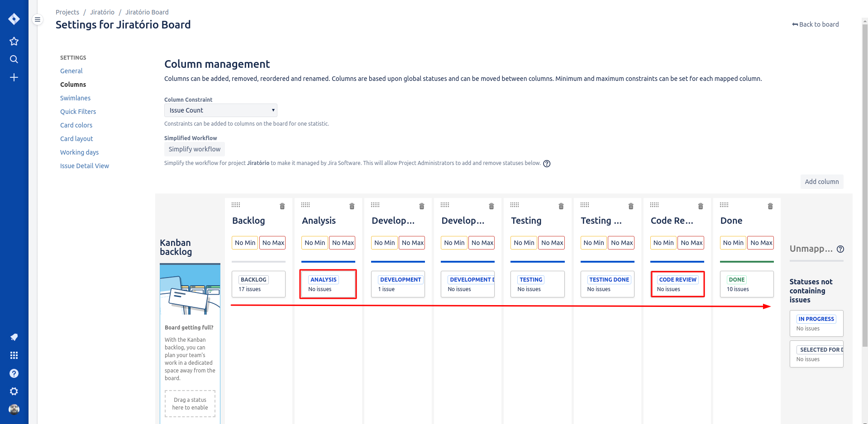868x424 pixels.
Task: Open the help question mark sidebar icon
Action: click(x=14, y=373)
